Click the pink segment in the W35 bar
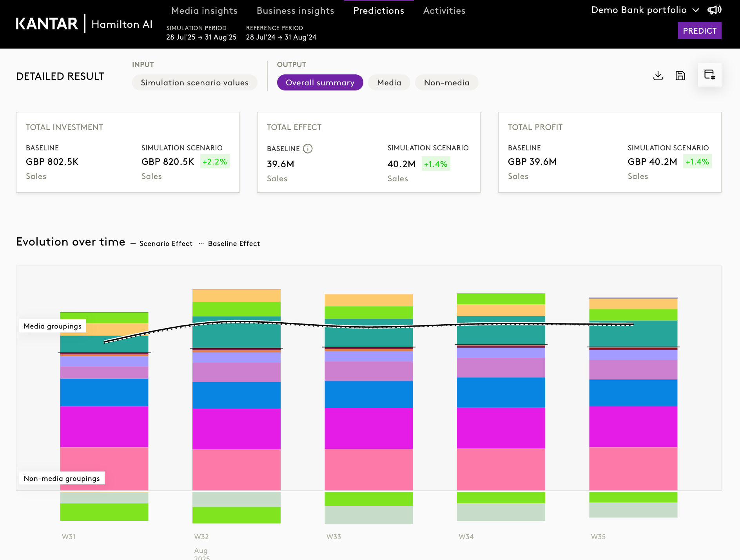Screen dimensions: 740x560 pos(633,469)
